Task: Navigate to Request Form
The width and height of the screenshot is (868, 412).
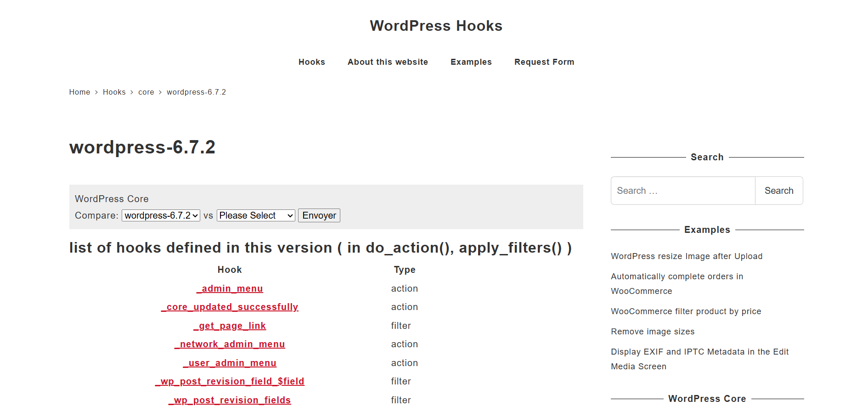Action: pos(544,62)
